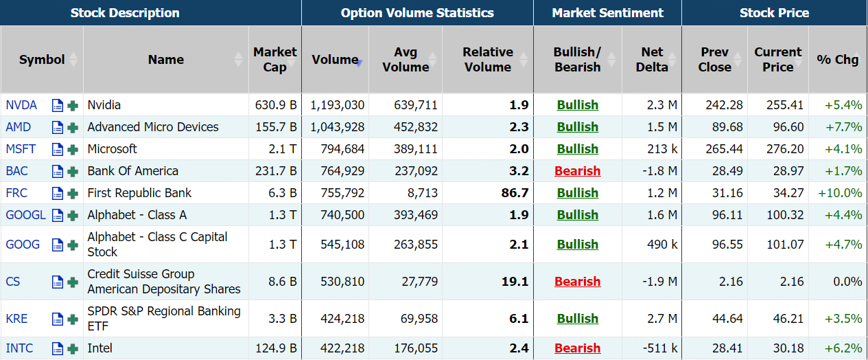Screen dimensions: 868x360
Task: Sort by Relative Volume column header
Action: tap(487, 60)
